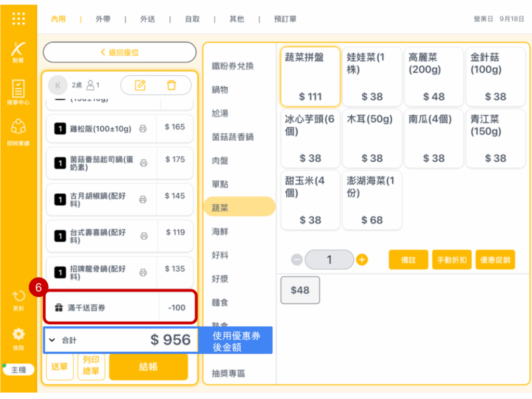Image resolution: width=532 pixels, height=399 pixels.
Task: Click the edit order pencil icon
Action: 140,85
